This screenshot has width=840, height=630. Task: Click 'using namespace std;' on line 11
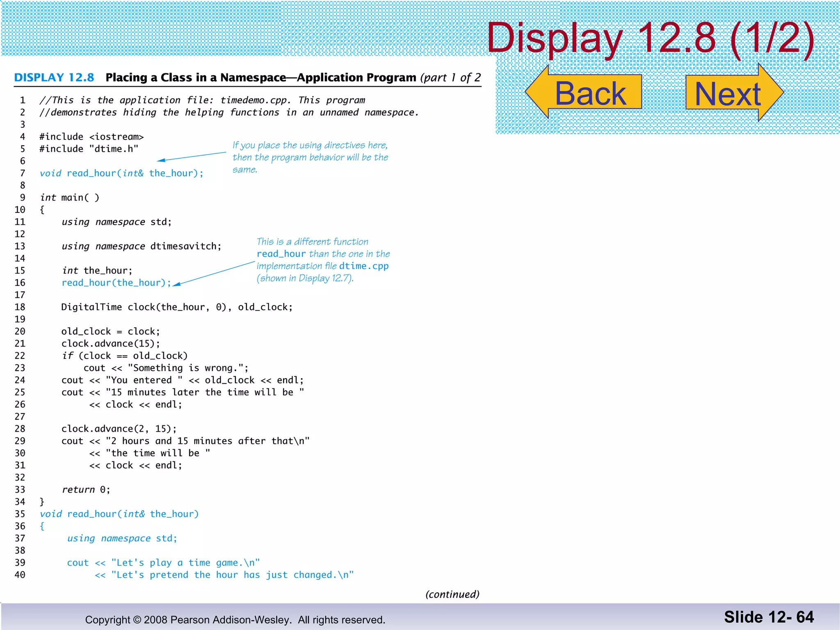tap(116, 222)
